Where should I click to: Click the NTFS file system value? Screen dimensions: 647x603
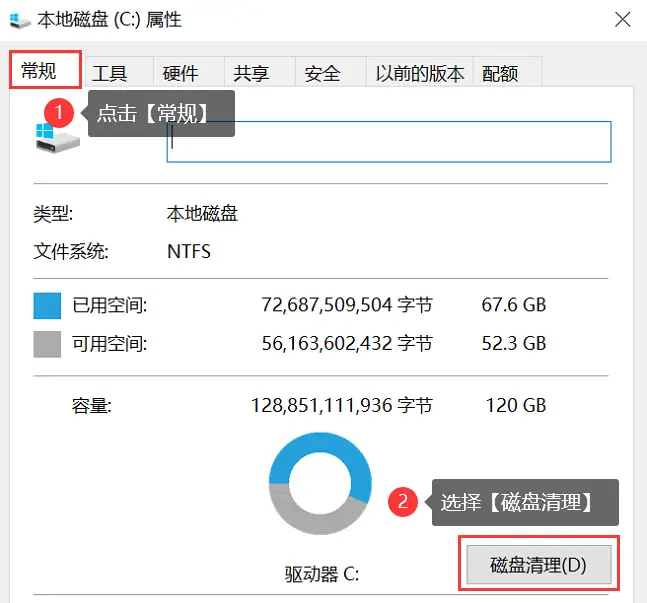pyautogui.click(x=189, y=251)
